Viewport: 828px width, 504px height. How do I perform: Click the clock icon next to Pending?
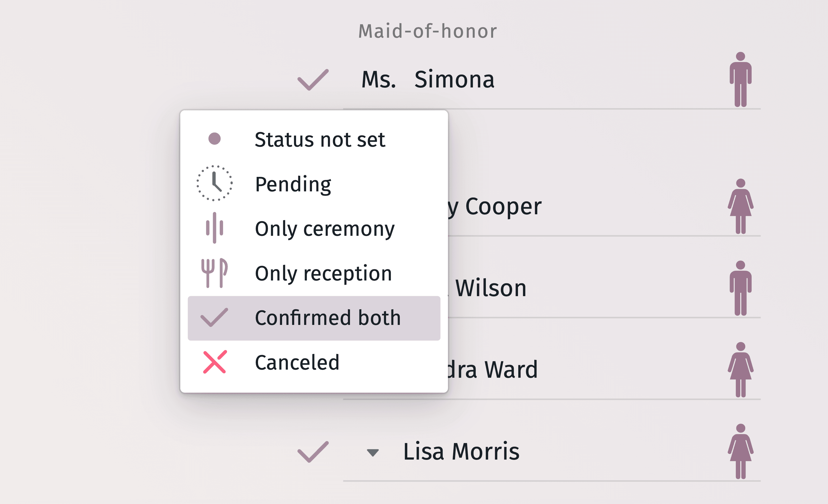(x=214, y=183)
